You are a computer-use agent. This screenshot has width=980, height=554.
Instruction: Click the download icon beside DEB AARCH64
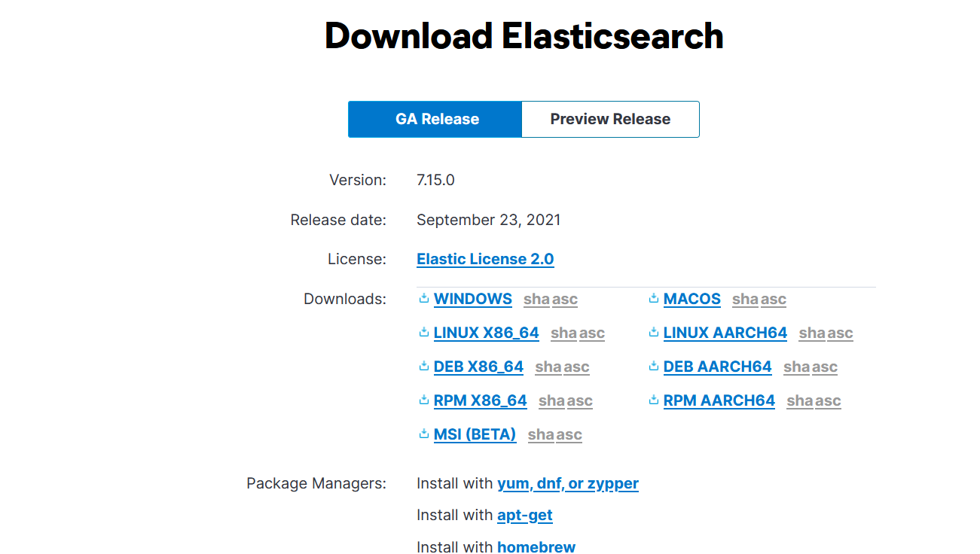[x=654, y=367]
